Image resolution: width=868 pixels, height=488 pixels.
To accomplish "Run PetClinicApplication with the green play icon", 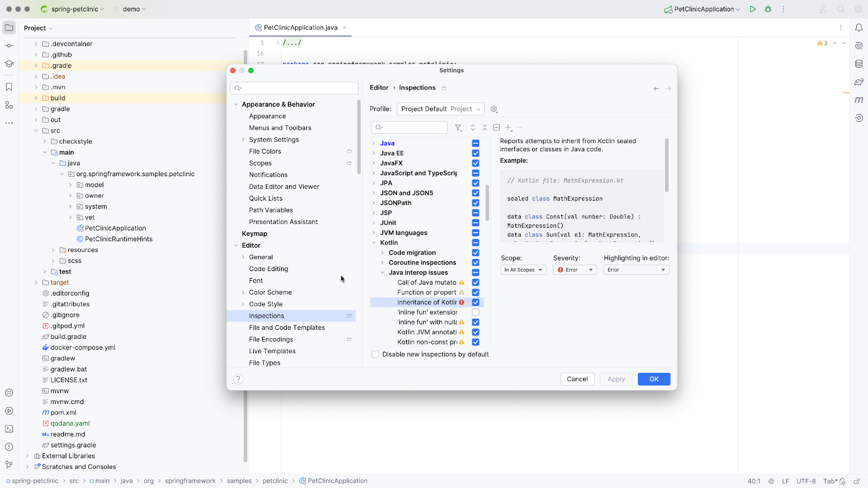I will (x=752, y=9).
